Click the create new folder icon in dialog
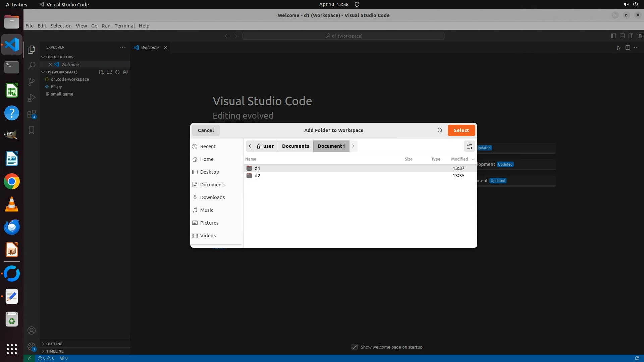This screenshot has width=644, height=362. pos(469,146)
